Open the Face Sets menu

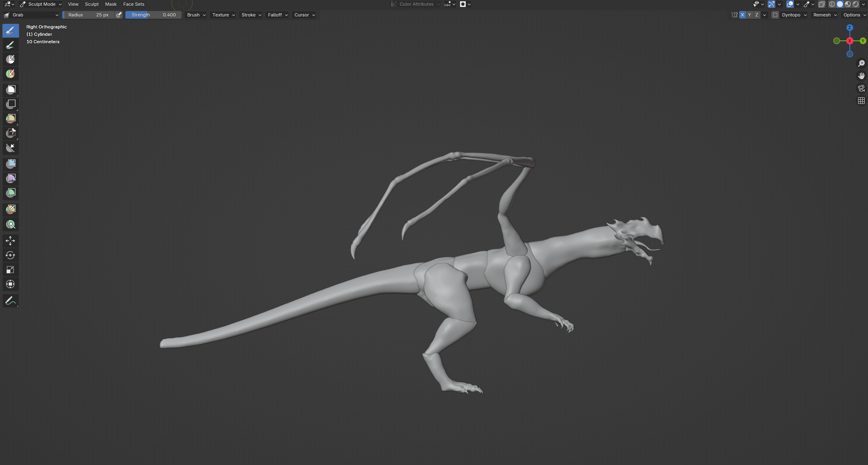click(x=134, y=4)
